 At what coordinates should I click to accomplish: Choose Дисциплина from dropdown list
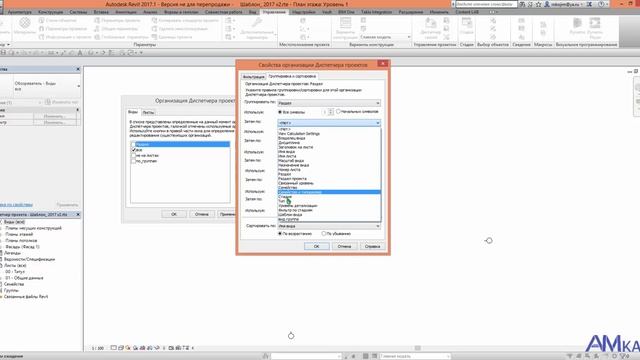pos(289,142)
